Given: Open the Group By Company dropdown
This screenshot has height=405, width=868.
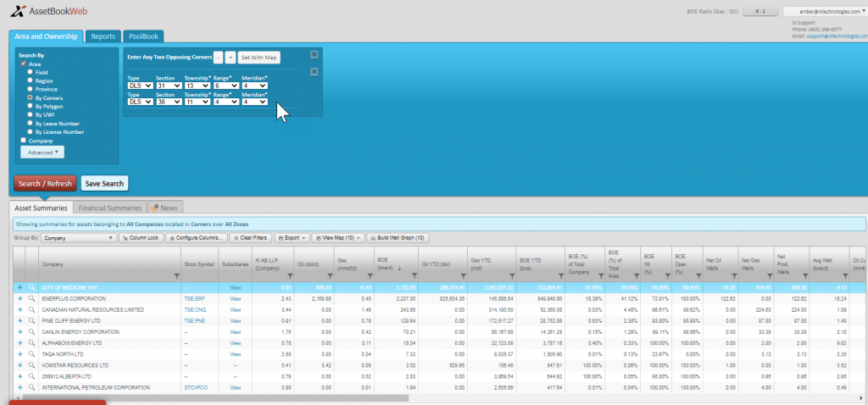Looking at the screenshot, I should 79,238.
